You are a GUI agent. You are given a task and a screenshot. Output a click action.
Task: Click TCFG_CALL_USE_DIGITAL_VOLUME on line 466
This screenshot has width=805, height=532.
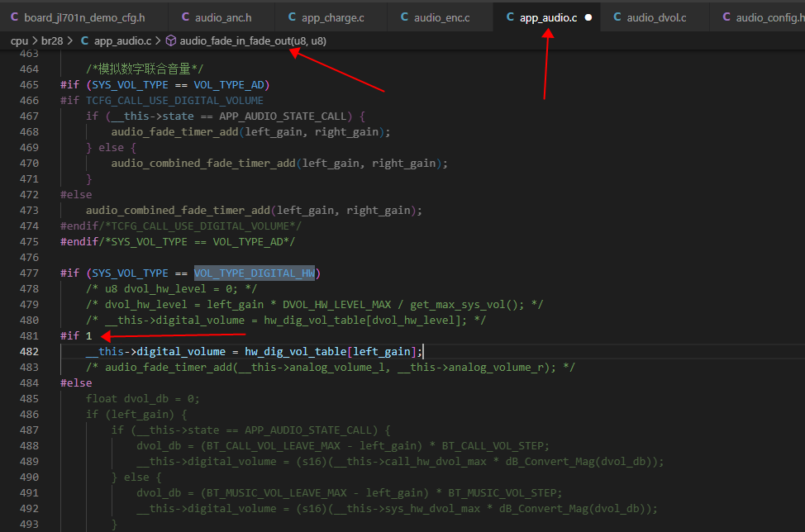174,101
